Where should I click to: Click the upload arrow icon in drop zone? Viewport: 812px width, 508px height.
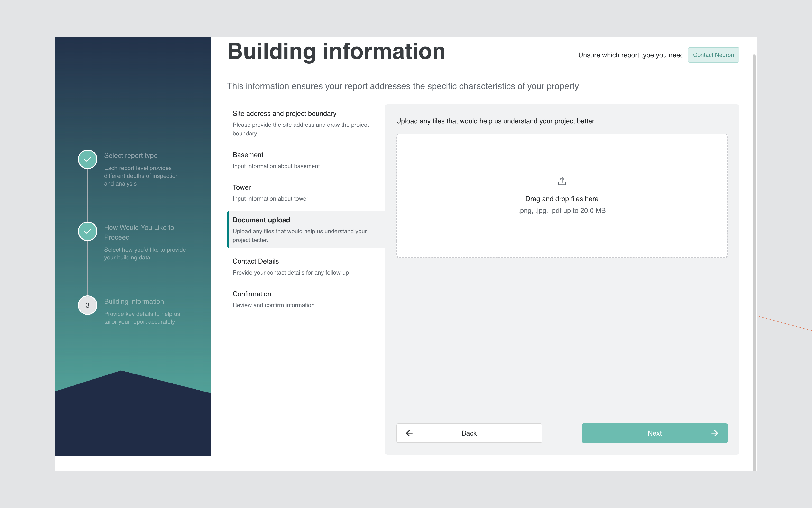point(562,181)
